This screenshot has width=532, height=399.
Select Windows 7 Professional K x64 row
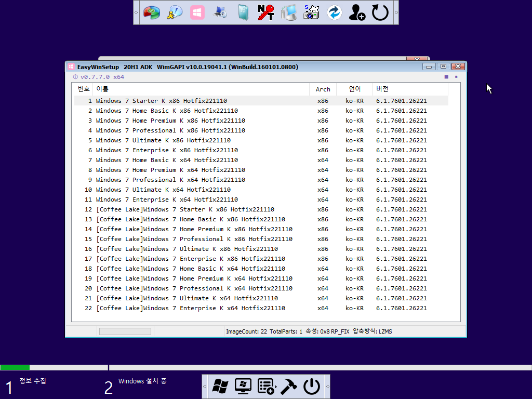261,179
